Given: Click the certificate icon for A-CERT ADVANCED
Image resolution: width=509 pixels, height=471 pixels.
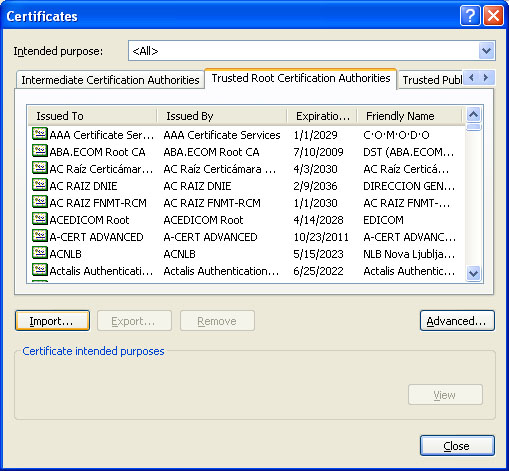Looking at the screenshot, I should click(x=40, y=236).
